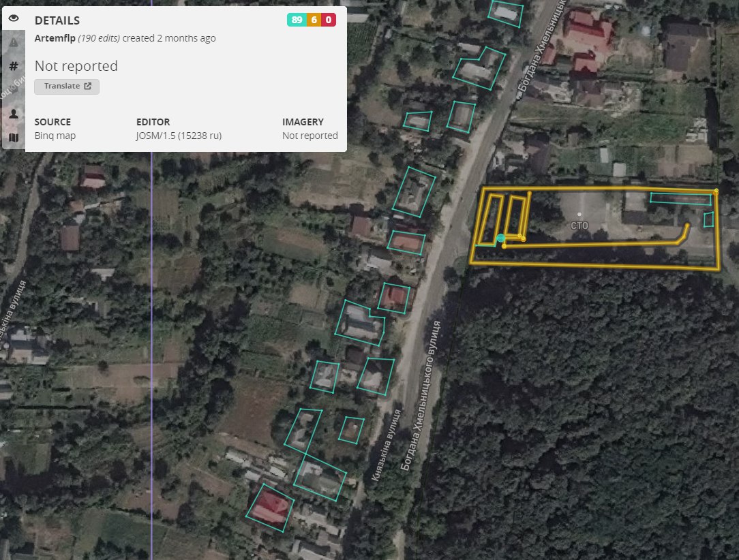Click the Translate button

click(67, 87)
